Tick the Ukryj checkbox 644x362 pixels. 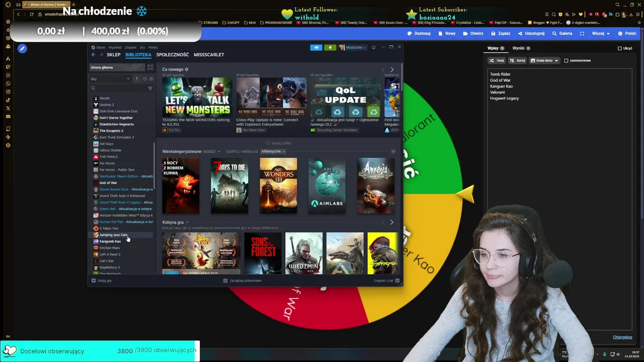click(620, 48)
